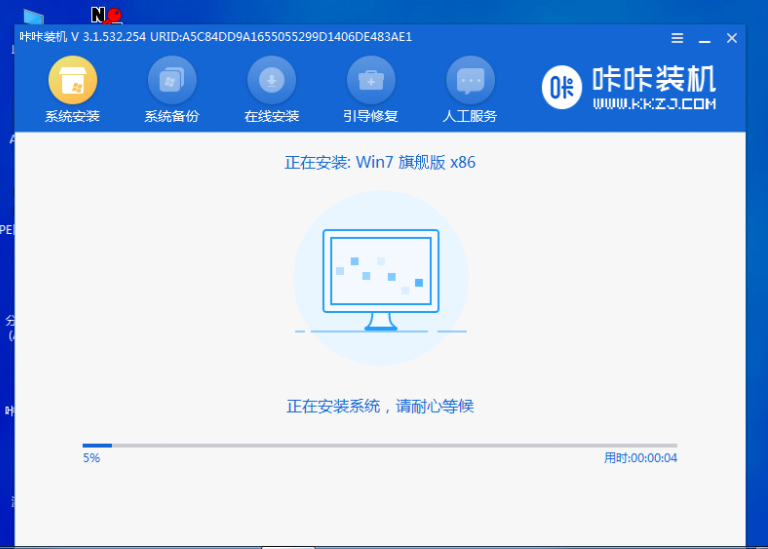Go to the 在线安装 tab label
This screenshot has height=549, width=768.
[271, 116]
